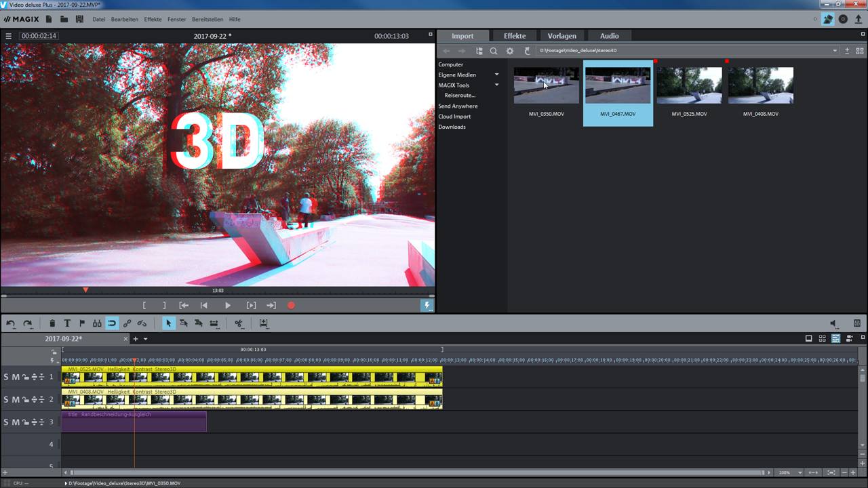Open Cloud Import in the sidebar
The width and height of the screenshot is (868, 488).
pos(454,117)
